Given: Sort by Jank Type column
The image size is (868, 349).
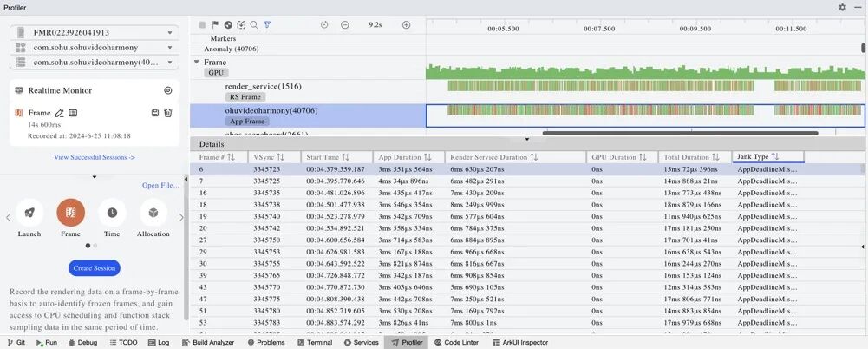Looking at the screenshot, I should [775, 157].
